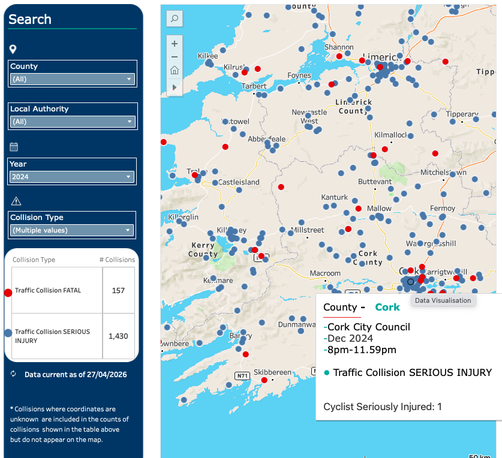Zoom in the map with plus button
This screenshot has width=502, height=458.
[x=174, y=44]
